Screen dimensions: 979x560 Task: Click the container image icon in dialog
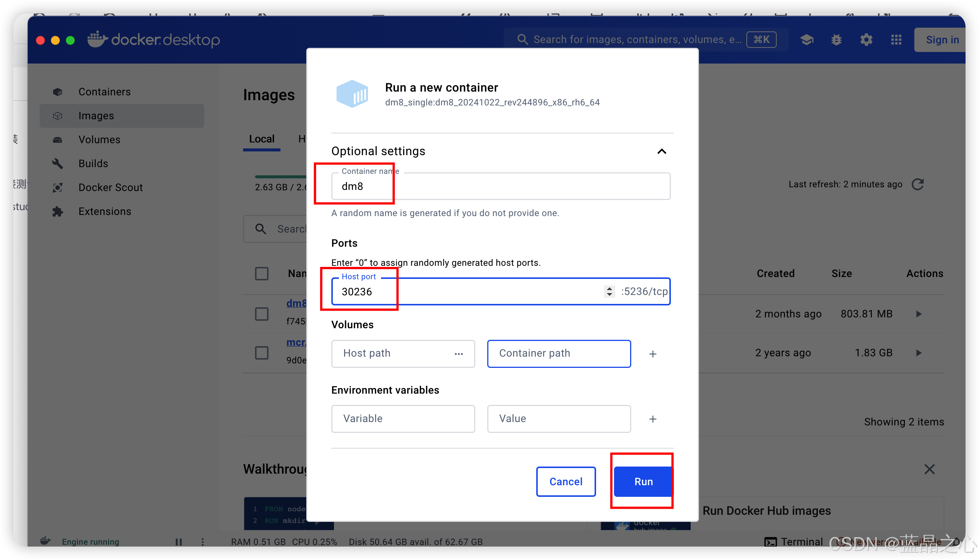point(352,93)
